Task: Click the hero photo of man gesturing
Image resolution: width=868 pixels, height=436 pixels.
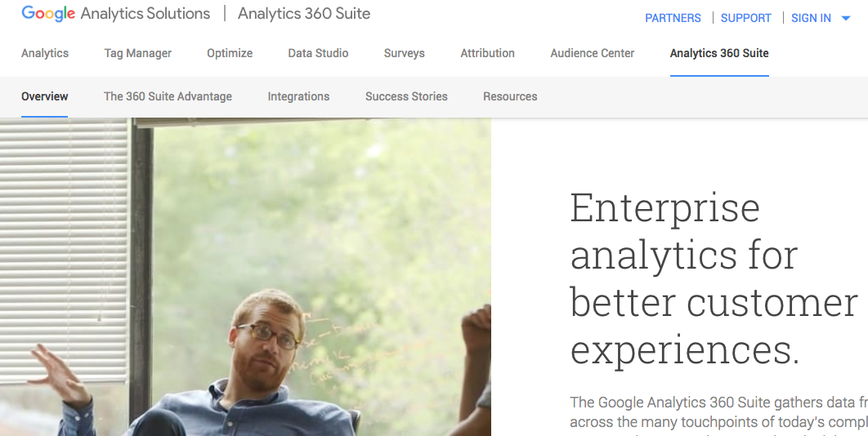Action: [x=245, y=277]
